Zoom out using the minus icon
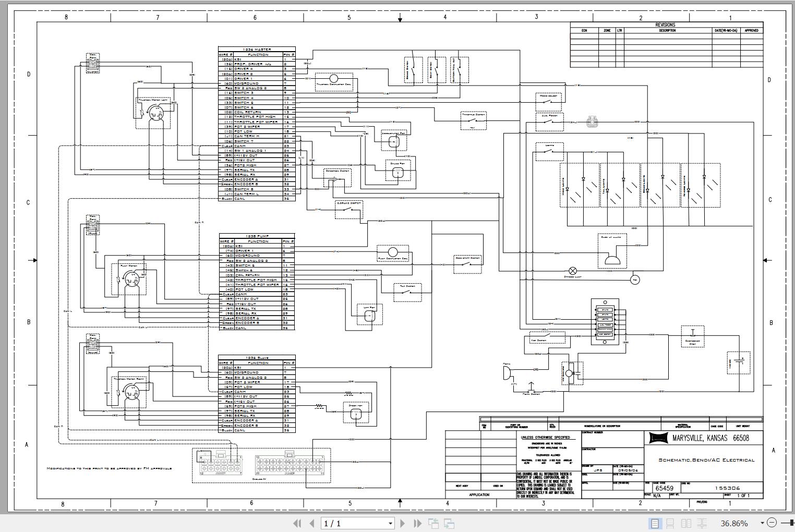Screen dimensions: 795x532 coord(772,523)
